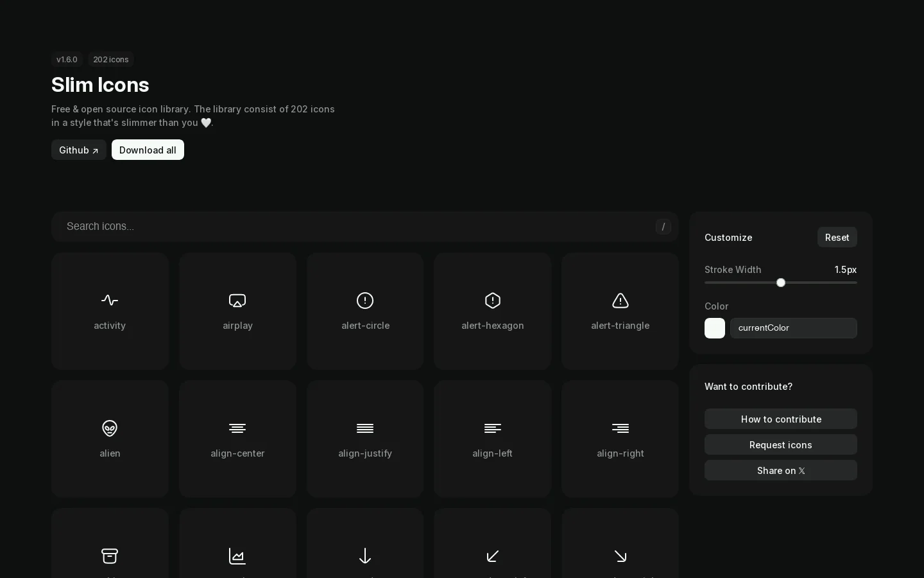Screen dimensions: 924x578
Task: Click the Stroke Width slider handle
Action: point(781,283)
